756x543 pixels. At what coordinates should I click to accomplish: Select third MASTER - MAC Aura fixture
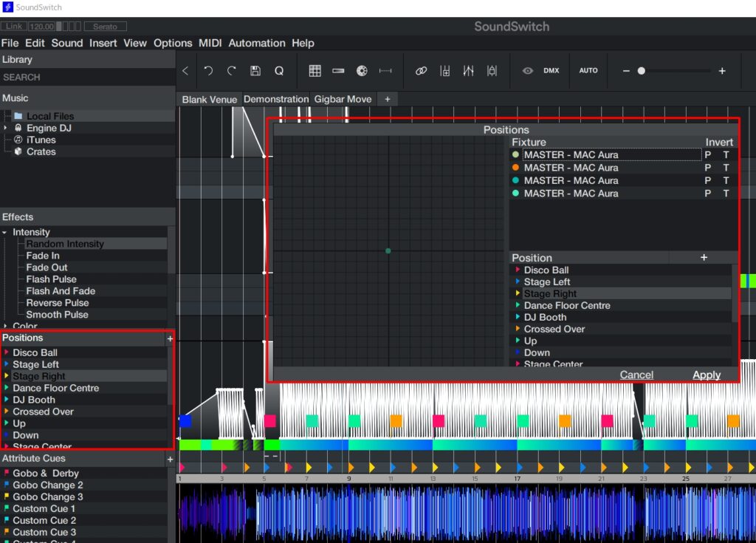pyautogui.click(x=571, y=180)
